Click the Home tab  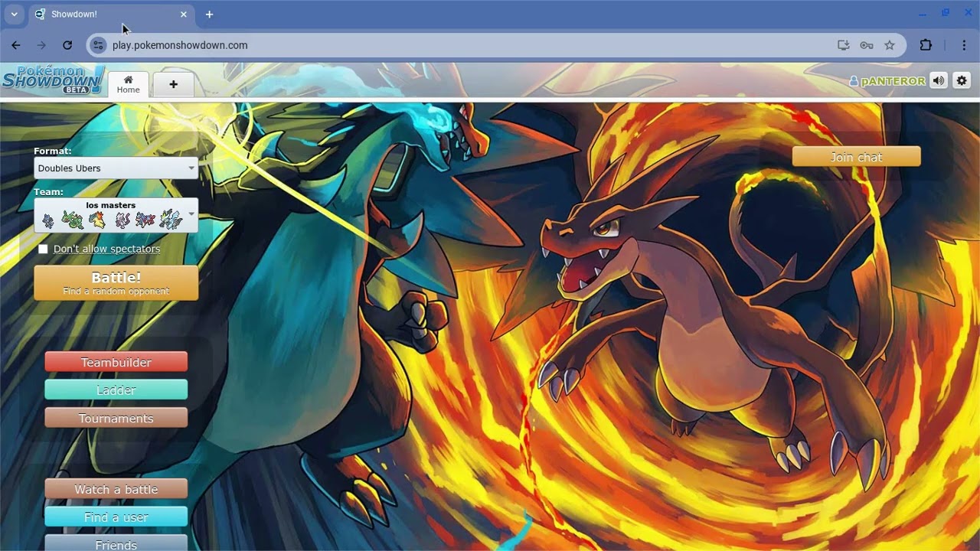pyautogui.click(x=128, y=84)
